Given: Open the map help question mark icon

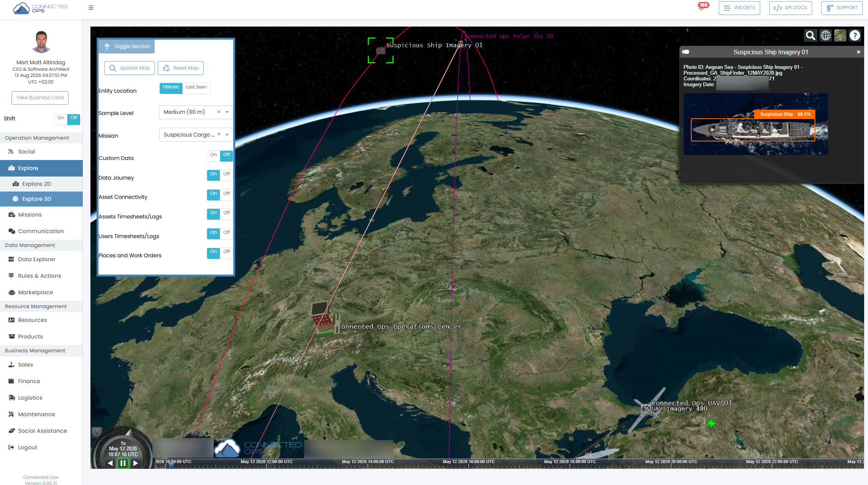Looking at the screenshot, I should pyautogui.click(x=855, y=36).
